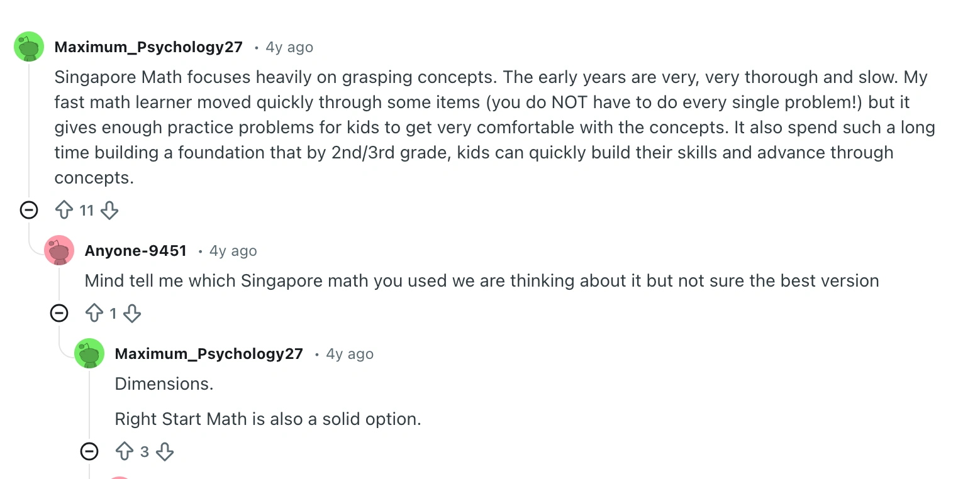
Task: Downvote Maximum_Psychology27's top comment
Action: pos(109,210)
